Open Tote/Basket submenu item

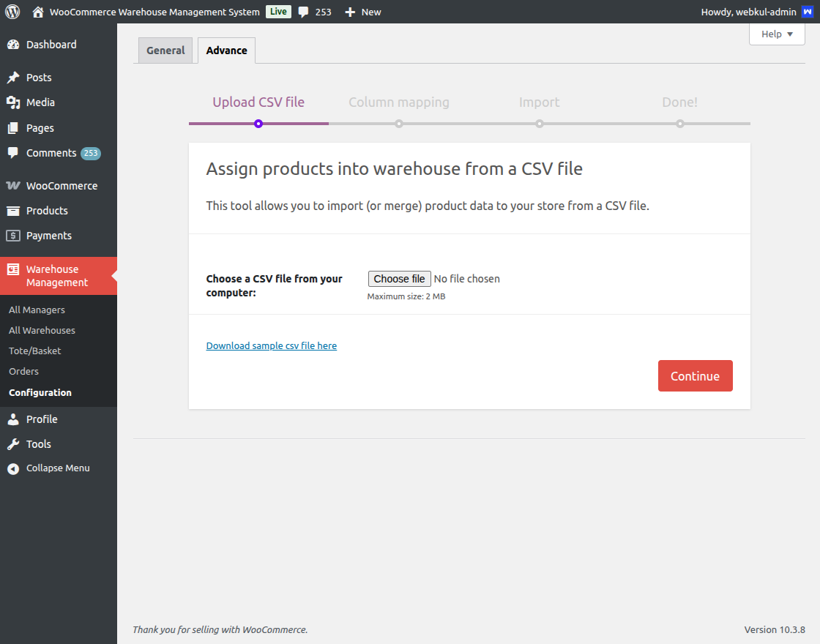click(34, 351)
